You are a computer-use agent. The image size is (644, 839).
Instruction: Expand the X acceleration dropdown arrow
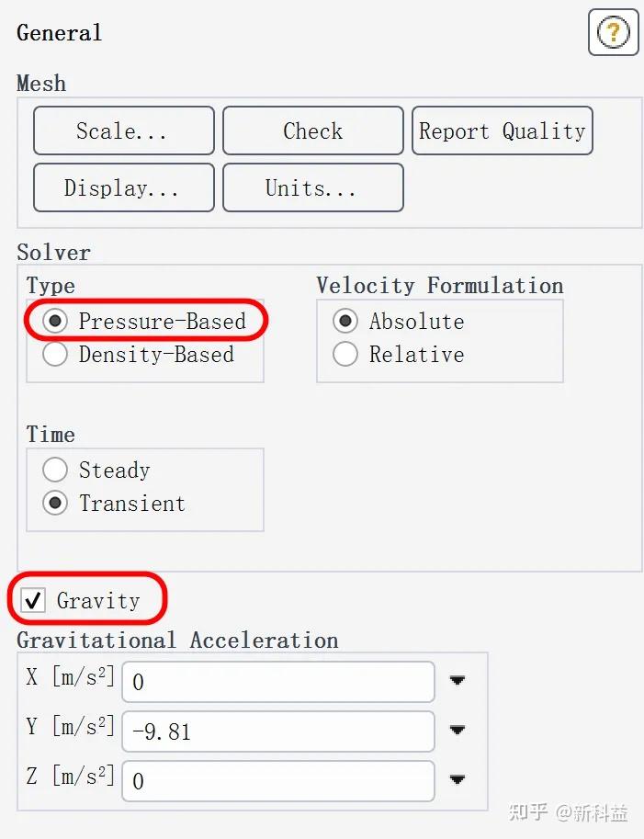pyautogui.click(x=457, y=681)
